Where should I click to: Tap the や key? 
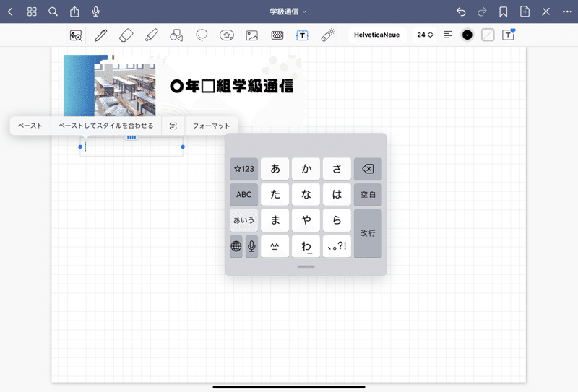[306, 220]
